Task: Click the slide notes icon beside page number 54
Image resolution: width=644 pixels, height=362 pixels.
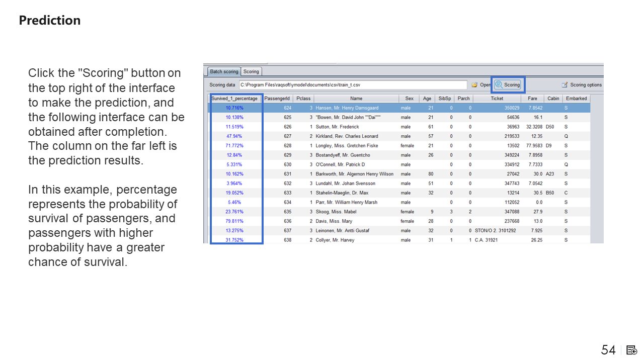Action: click(632, 350)
